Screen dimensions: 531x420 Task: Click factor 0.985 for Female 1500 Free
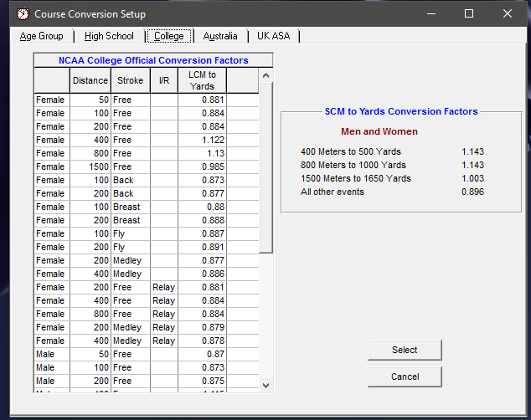202,166
